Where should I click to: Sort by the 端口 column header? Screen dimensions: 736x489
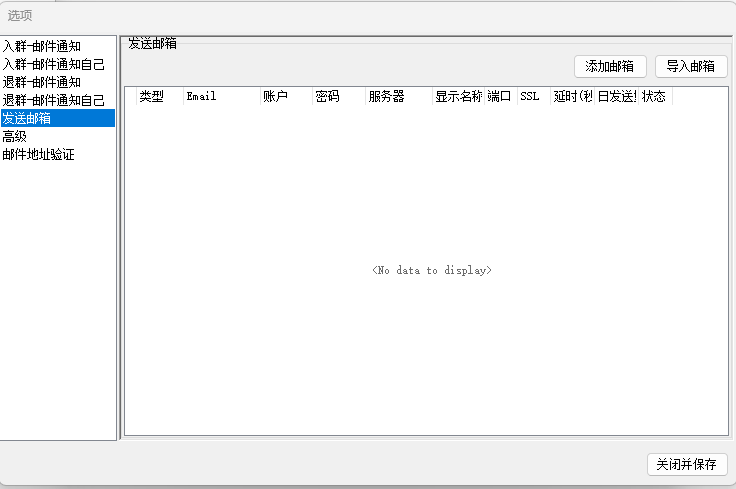(x=500, y=97)
